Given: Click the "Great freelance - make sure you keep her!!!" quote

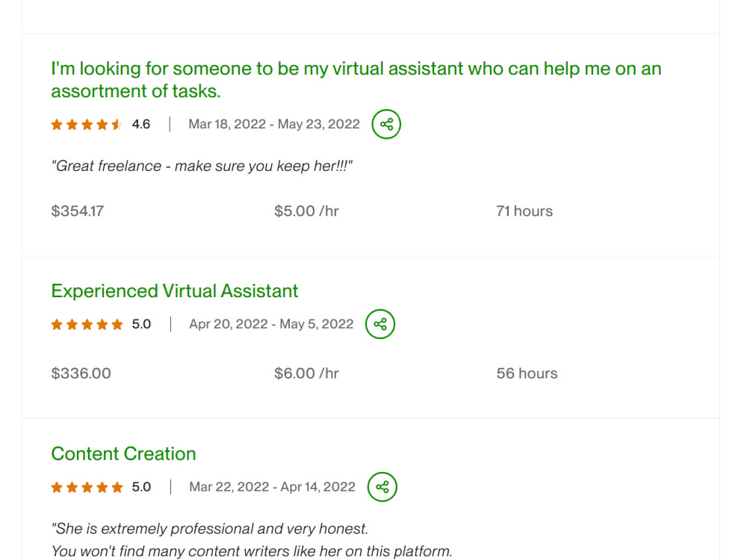Looking at the screenshot, I should [202, 167].
